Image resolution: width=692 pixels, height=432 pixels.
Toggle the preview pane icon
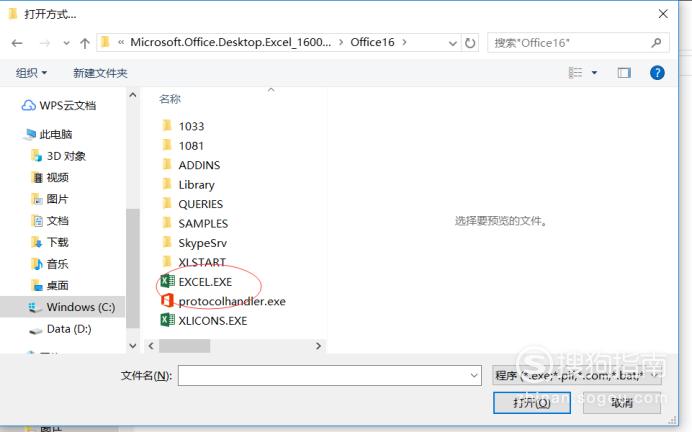624,72
